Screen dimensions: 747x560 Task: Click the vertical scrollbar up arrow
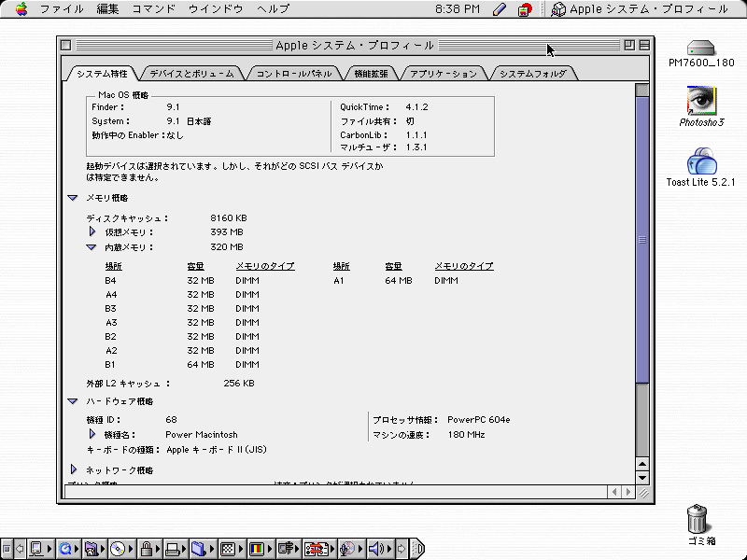click(642, 464)
